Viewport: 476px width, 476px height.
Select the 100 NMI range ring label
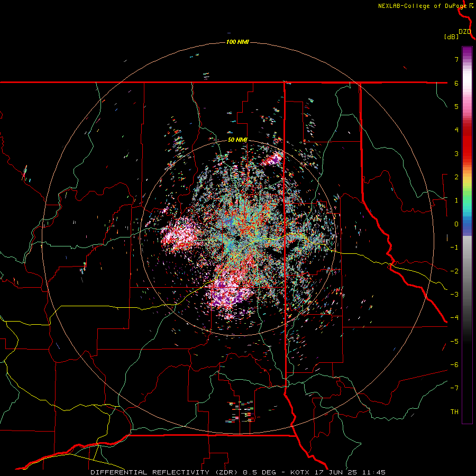click(x=237, y=42)
